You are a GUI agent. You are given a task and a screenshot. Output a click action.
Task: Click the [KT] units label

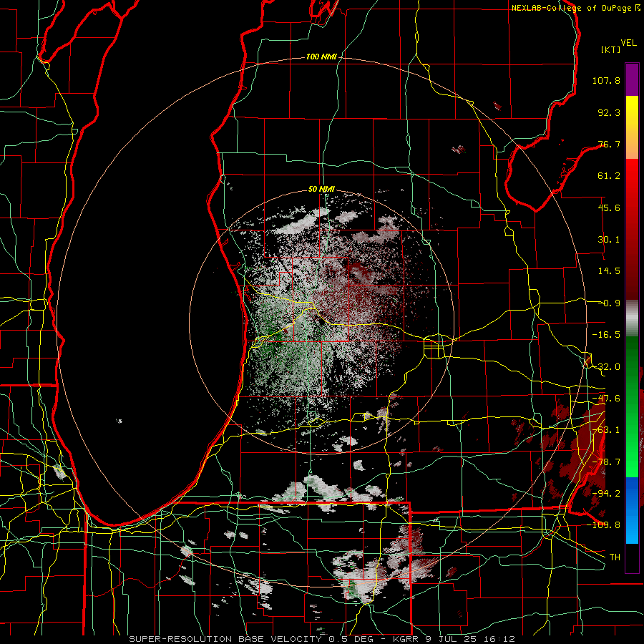coord(611,49)
